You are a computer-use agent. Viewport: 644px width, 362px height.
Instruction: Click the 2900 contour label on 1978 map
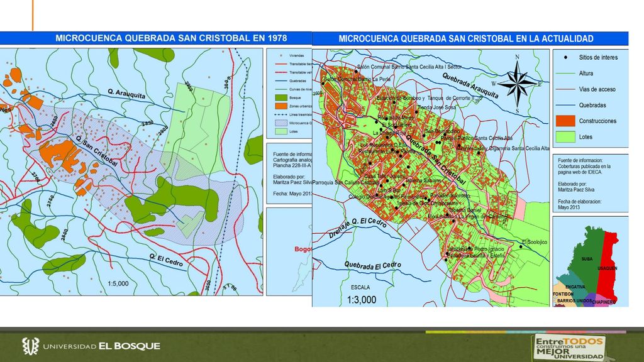163,130
